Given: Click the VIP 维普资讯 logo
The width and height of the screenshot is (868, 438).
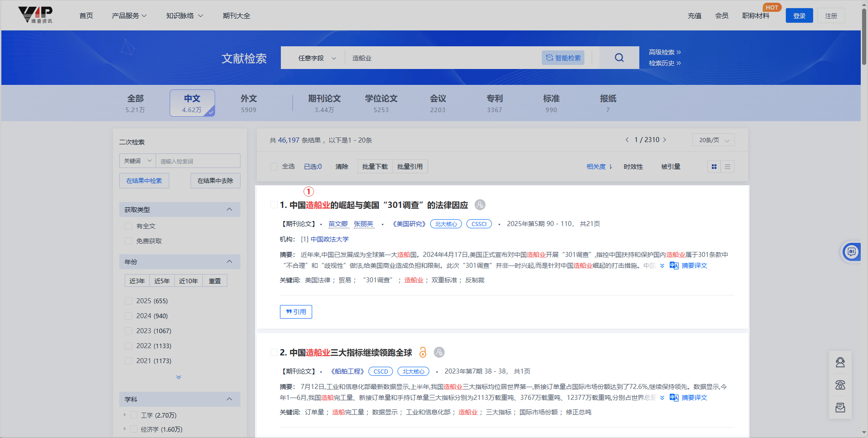Looking at the screenshot, I should tap(35, 15).
